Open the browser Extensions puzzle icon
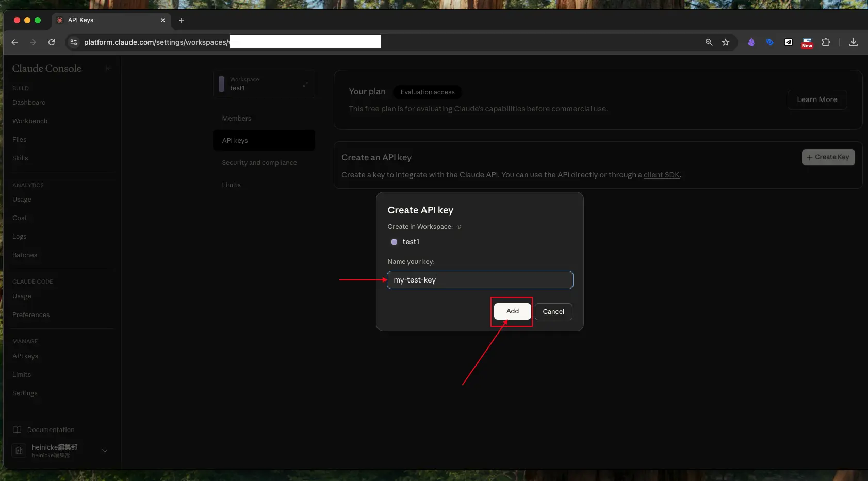This screenshot has width=868, height=481. tap(826, 42)
